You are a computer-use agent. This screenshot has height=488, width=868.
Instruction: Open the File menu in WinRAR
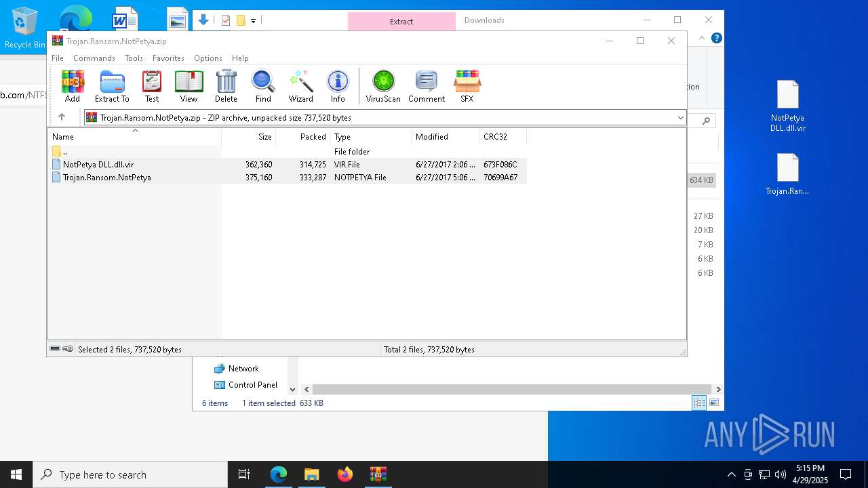(58, 58)
